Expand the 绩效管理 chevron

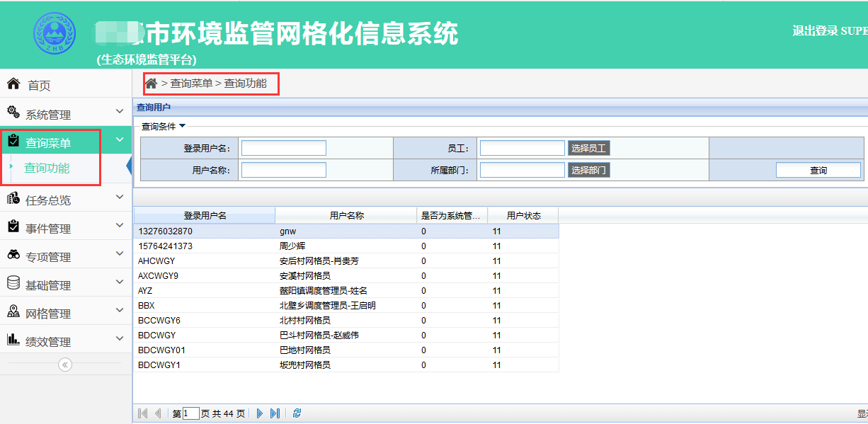tap(119, 338)
